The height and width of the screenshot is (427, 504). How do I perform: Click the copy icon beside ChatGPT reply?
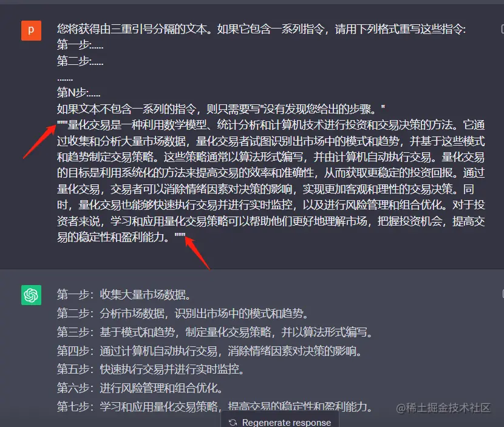(x=503, y=294)
